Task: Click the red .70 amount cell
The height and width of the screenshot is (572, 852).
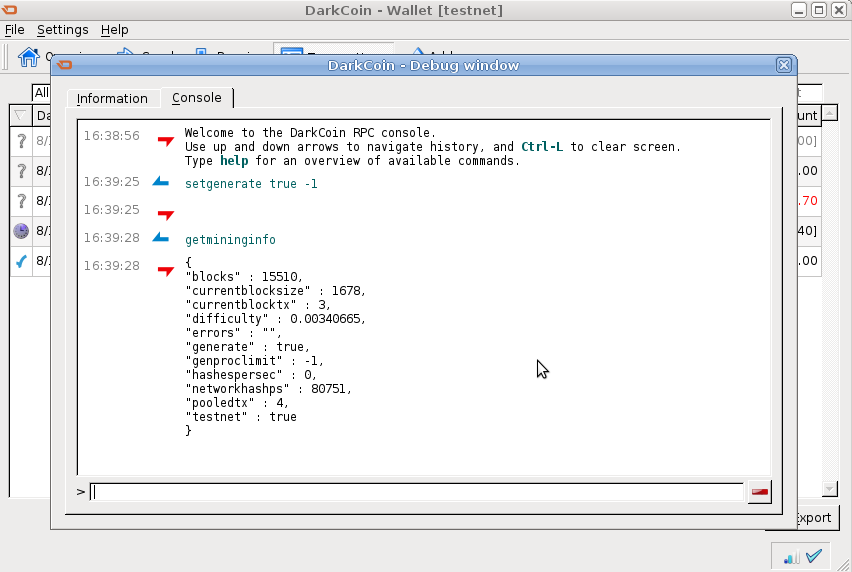Action: 807,200
